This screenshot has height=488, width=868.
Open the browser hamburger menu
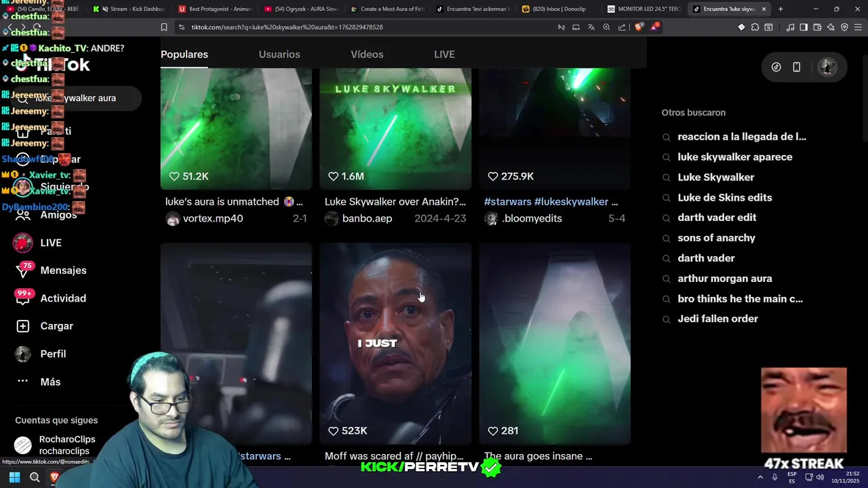point(858,27)
